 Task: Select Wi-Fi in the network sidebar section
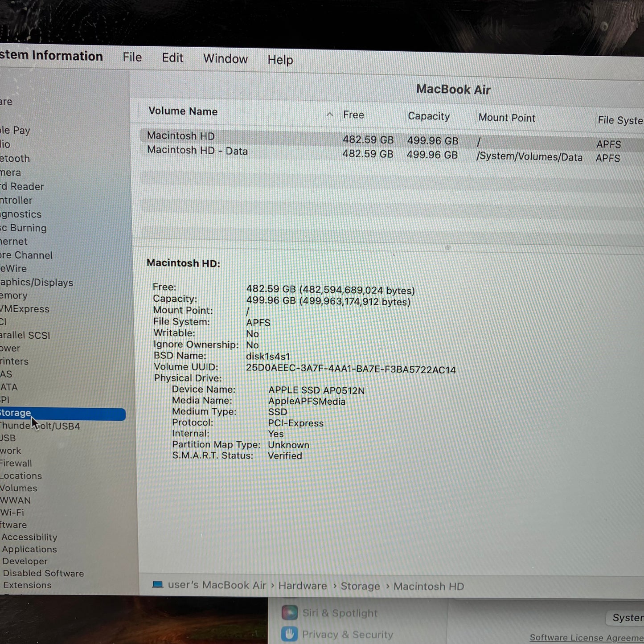(x=12, y=513)
